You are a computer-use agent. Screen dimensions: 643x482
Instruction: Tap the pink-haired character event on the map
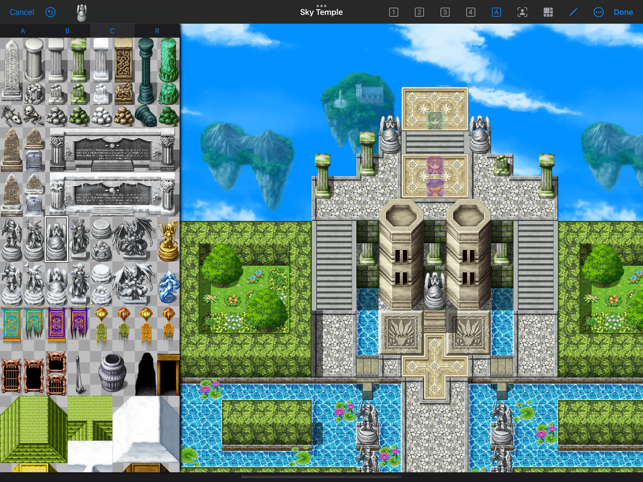point(435,165)
